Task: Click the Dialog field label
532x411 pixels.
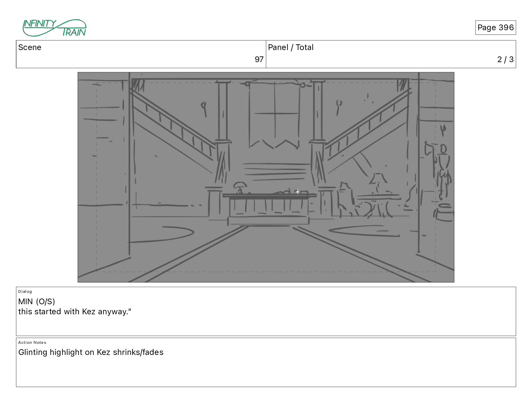Action: tap(25, 291)
